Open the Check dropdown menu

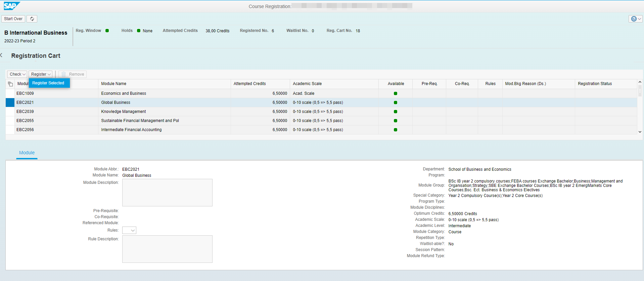(17, 74)
